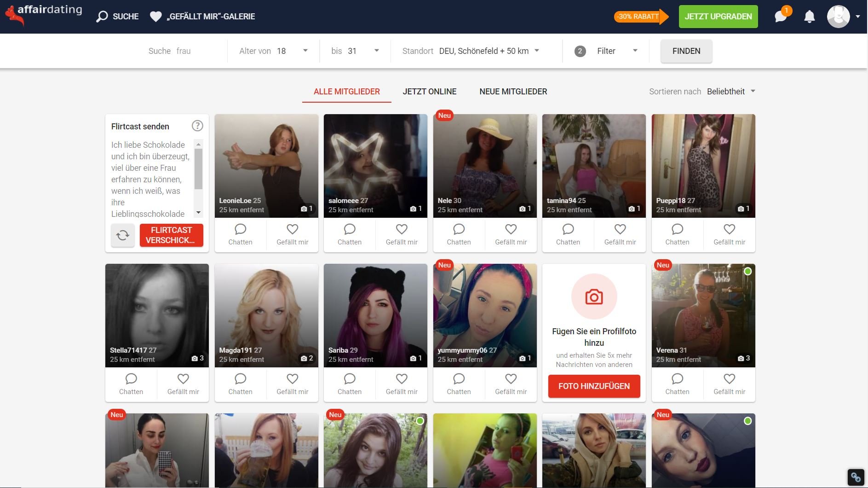Click the -30% Rabatt badge

coord(641,17)
